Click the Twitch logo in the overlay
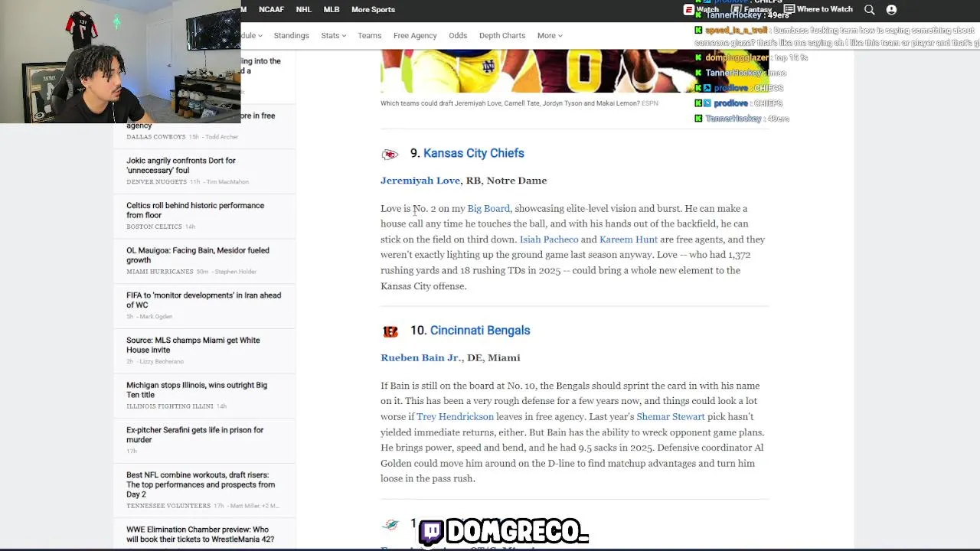 tap(431, 531)
